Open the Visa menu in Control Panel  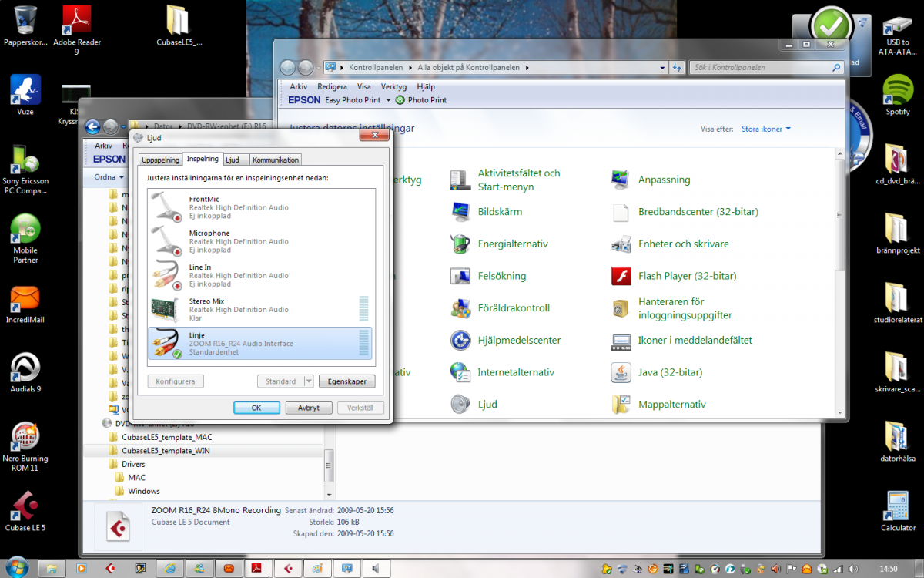(364, 87)
